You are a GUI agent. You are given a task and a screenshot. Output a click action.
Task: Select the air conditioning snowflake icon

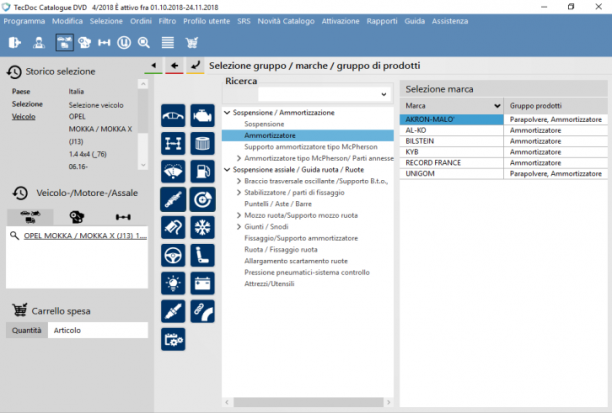(x=202, y=228)
